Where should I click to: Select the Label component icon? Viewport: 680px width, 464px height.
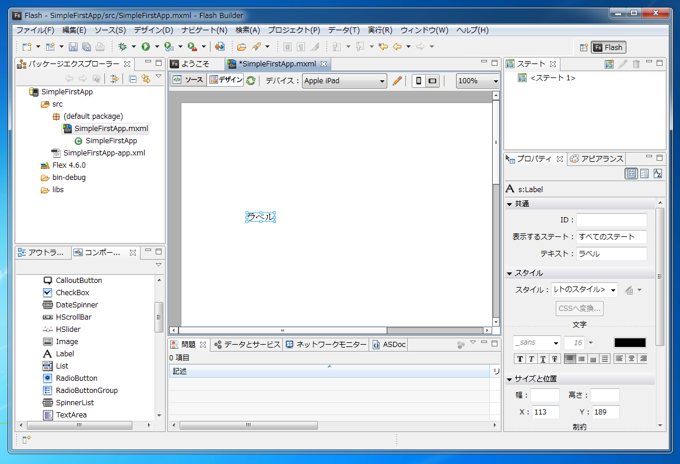[47, 354]
